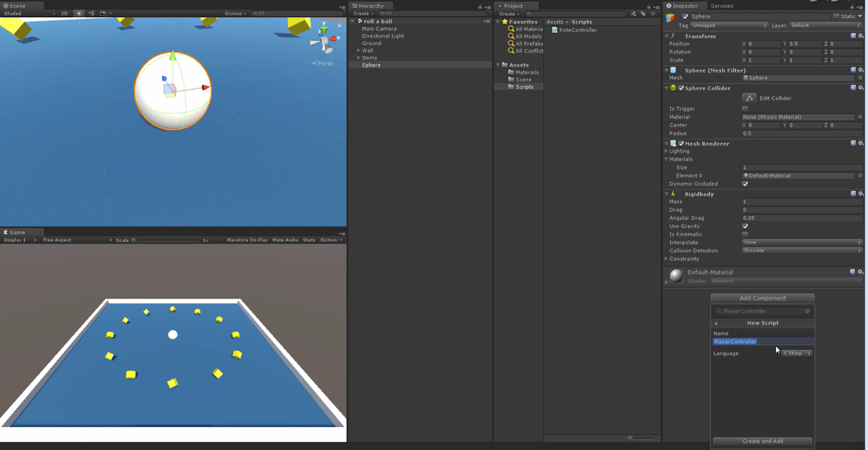868x450 pixels.
Task: Expand the Constraints section
Action: click(666, 259)
